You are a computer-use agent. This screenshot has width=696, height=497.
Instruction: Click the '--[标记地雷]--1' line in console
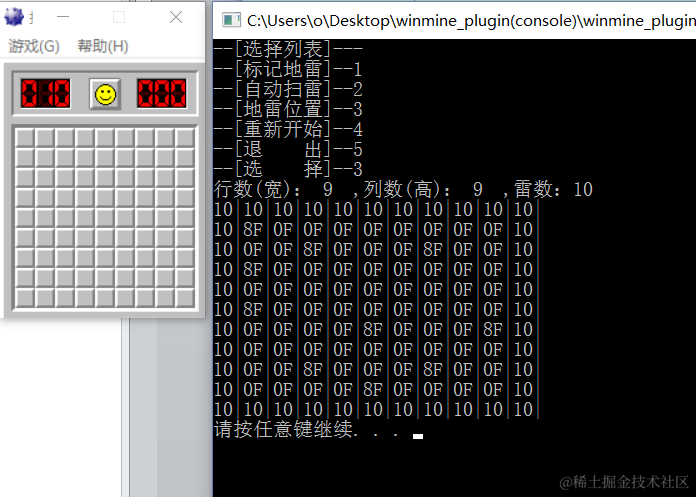289,69
